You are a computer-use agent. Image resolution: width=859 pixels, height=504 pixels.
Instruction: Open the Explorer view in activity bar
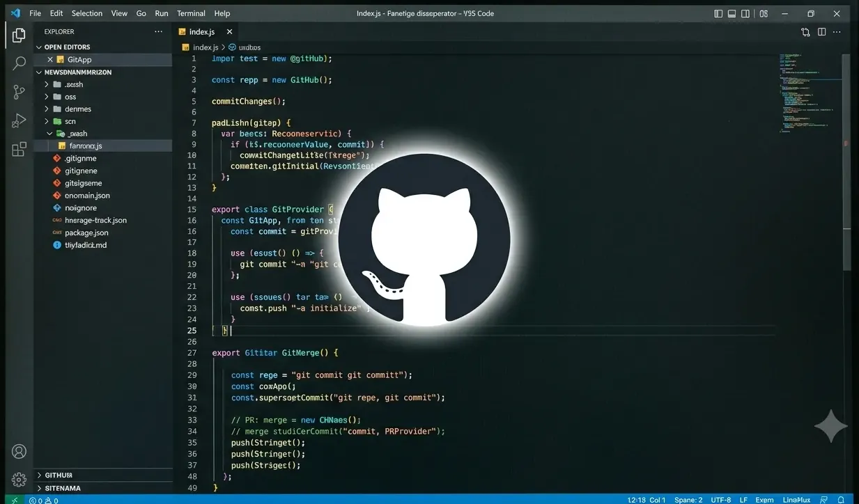tap(19, 34)
